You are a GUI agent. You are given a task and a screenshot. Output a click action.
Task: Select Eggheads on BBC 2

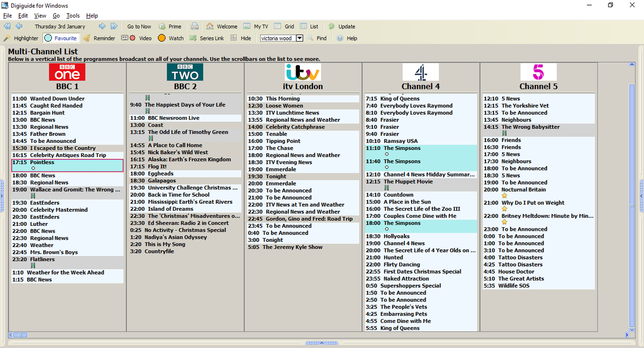tap(185, 174)
